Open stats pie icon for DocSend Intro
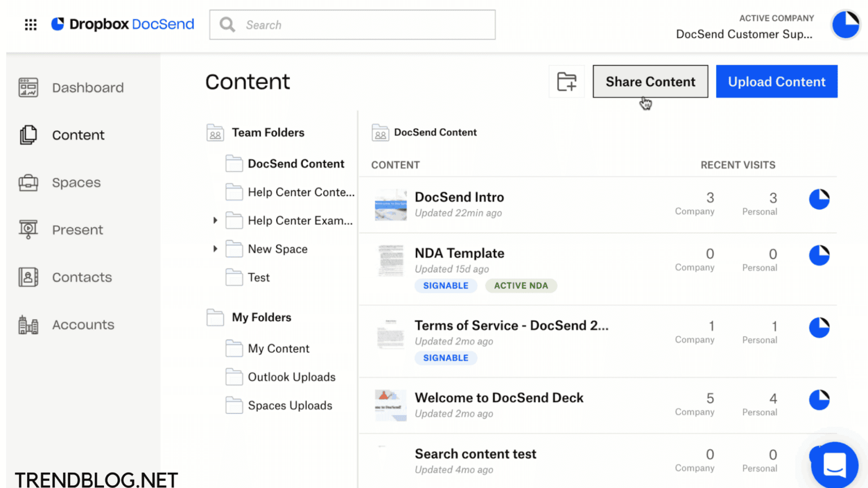868x488 pixels. (819, 199)
